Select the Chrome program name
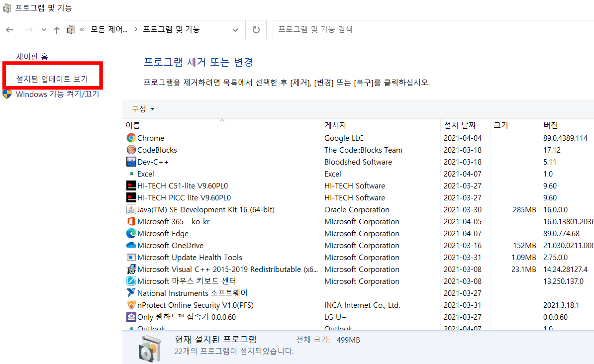 [151, 138]
